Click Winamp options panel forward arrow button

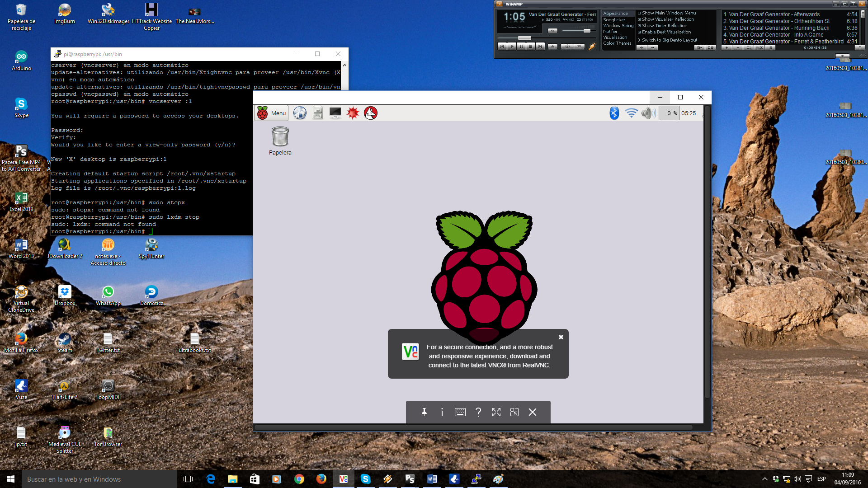pyautogui.click(x=652, y=47)
